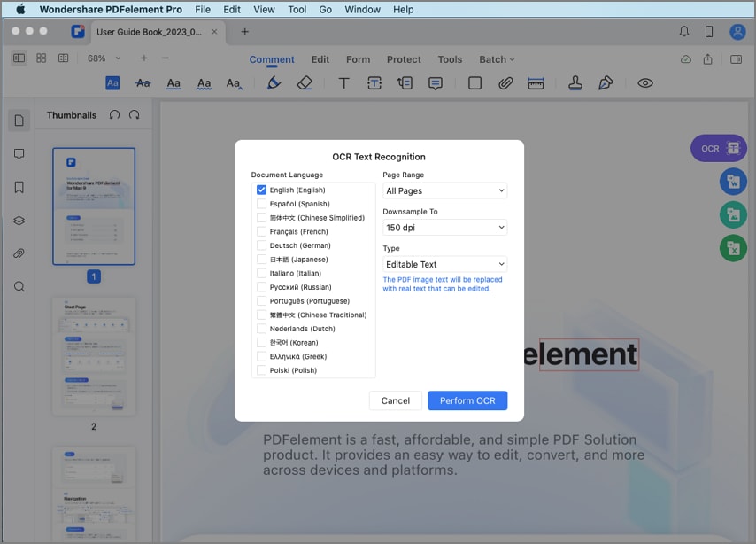The image size is (756, 544).
Task: Zoom out with the minus button
Action: pyautogui.click(x=166, y=58)
